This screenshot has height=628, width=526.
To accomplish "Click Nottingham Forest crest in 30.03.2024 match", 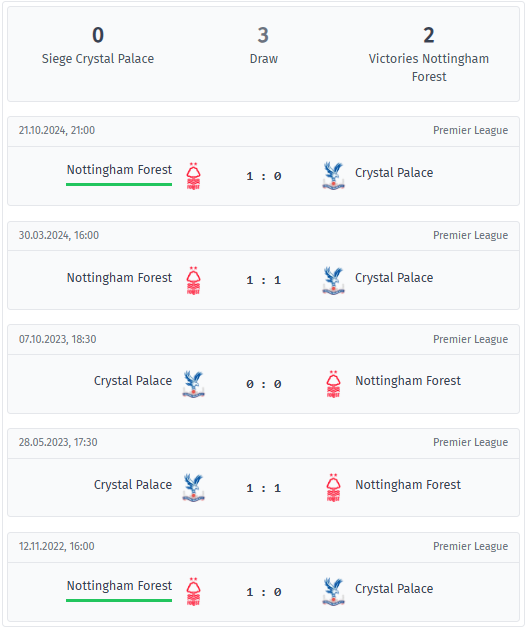I will click(193, 280).
